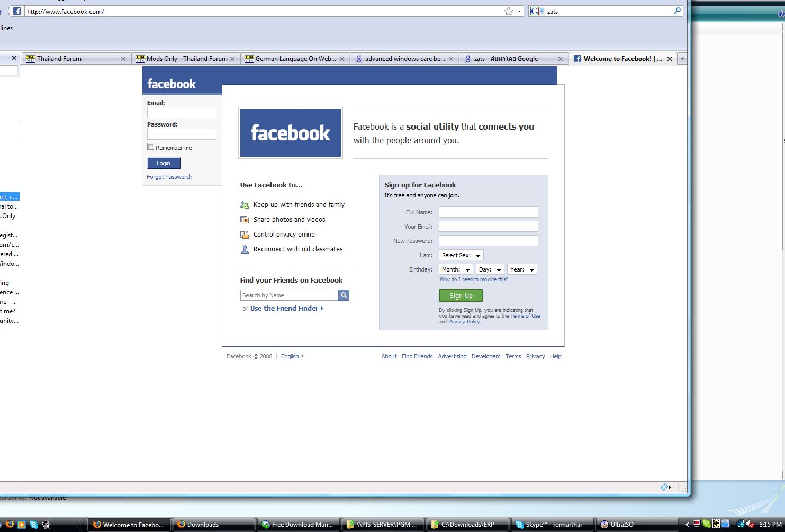This screenshot has height=532, width=785.
Task: Click the bookmark star in the address bar
Action: [509, 11]
